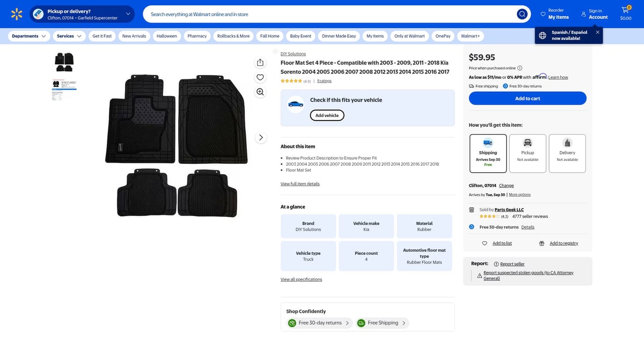Image resolution: width=644 pixels, height=362 pixels.
Task: Click the globe language icon
Action: [x=543, y=35]
